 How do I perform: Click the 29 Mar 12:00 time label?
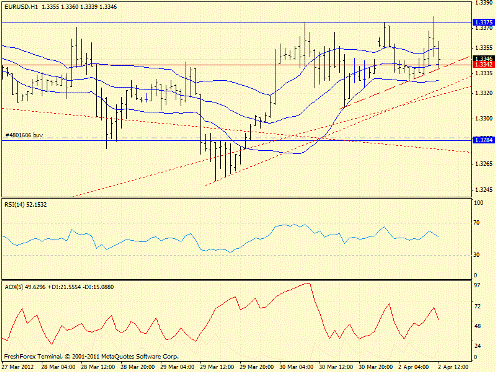(x=217, y=367)
